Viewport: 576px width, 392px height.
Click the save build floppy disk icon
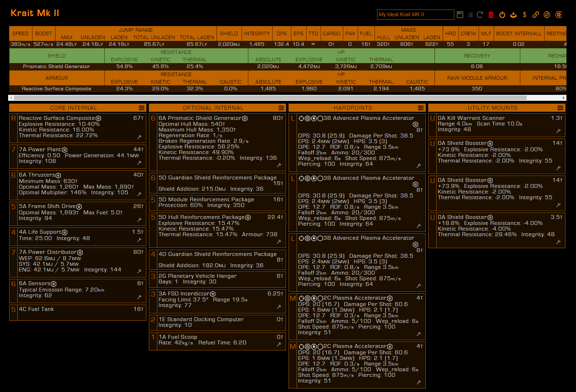pyautogui.click(x=460, y=14)
